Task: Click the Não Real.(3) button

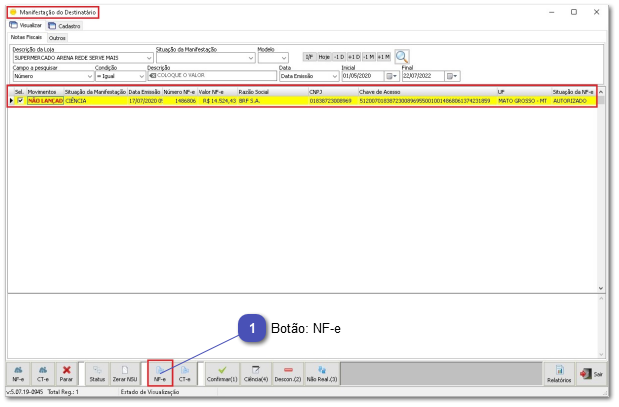Action: click(322, 374)
